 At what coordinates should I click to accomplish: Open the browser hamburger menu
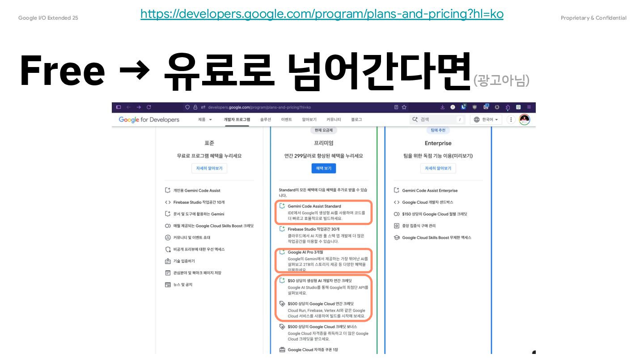(x=529, y=107)
